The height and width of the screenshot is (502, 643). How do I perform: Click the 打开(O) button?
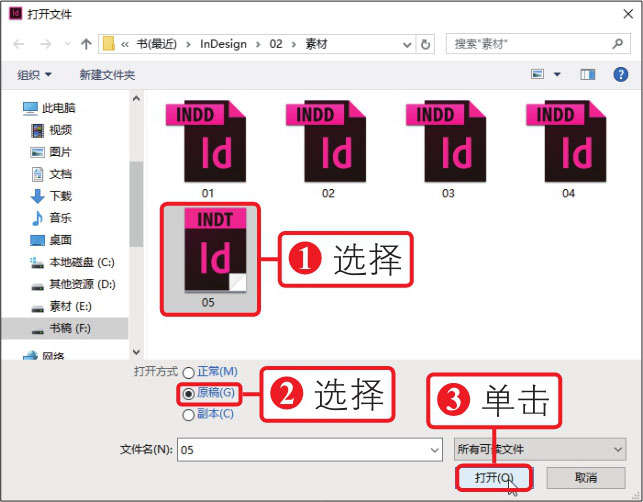pos(494,478)
